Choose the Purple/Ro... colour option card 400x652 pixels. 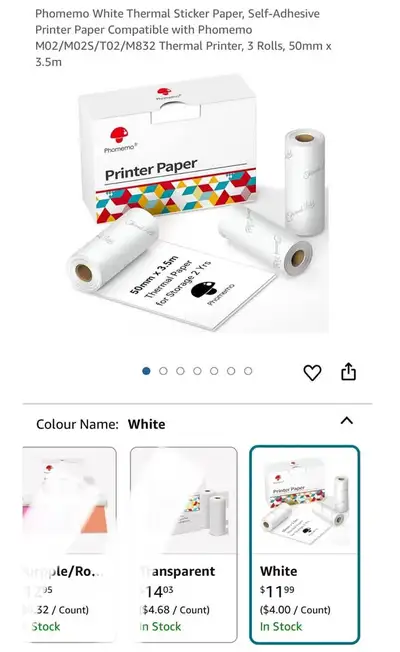69,544
